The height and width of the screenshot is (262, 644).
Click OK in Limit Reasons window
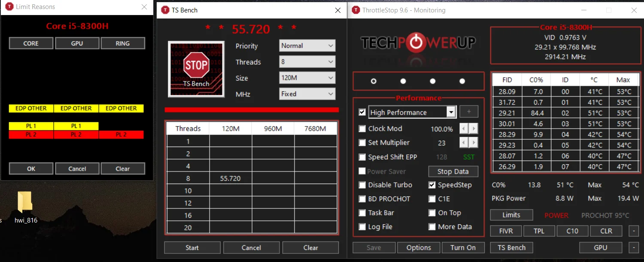click(31, 169)
